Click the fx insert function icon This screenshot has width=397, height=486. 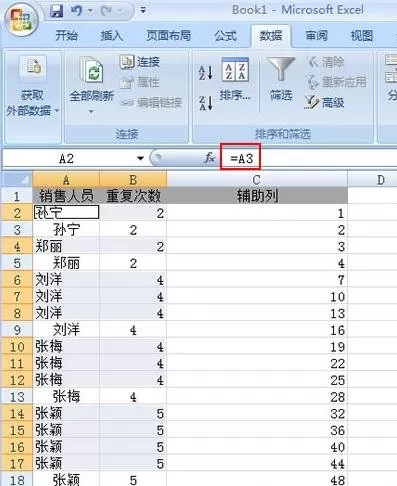point(209,158)
